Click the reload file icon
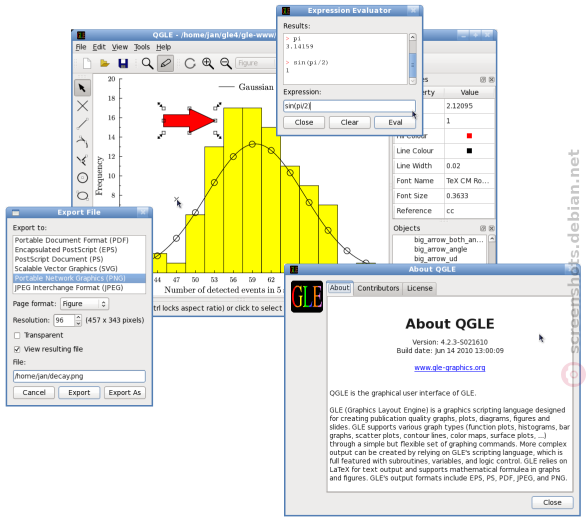The width and height of the screenshot is (586, 524). pos(190,63)
